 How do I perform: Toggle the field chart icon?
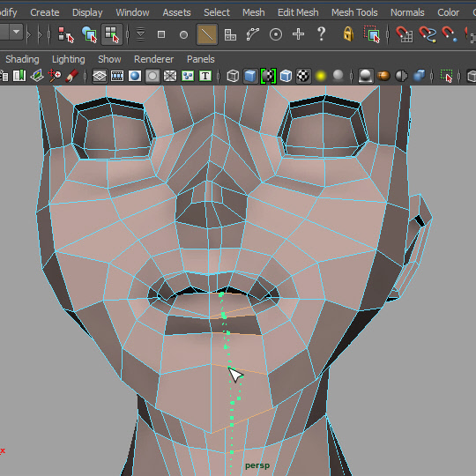tap(170, 76)
